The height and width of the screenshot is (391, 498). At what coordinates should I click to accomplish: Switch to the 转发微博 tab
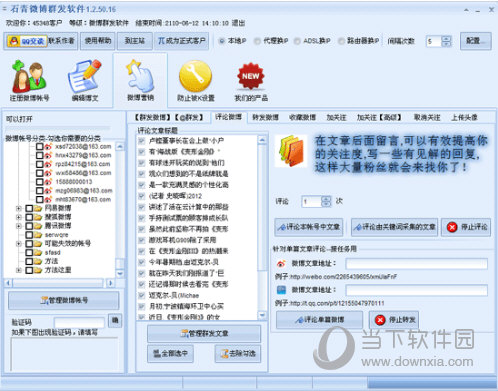click(265, 117)
